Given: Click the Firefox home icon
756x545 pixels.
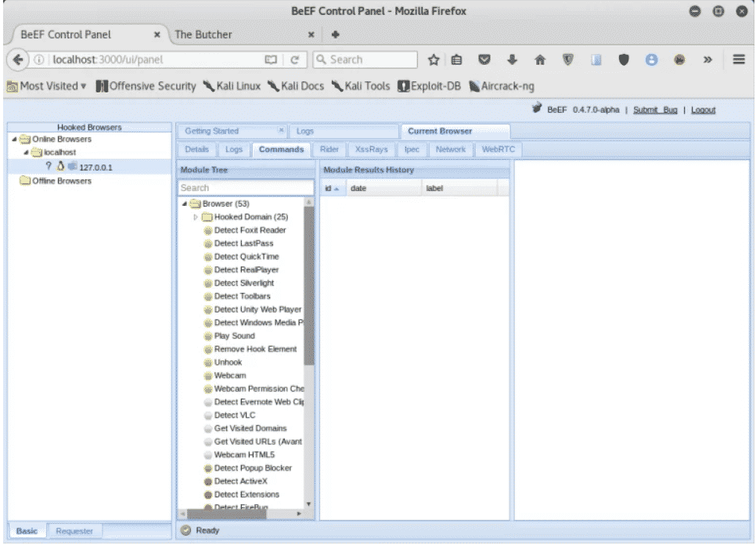Looking at the screenshot, I should [539, 60].
